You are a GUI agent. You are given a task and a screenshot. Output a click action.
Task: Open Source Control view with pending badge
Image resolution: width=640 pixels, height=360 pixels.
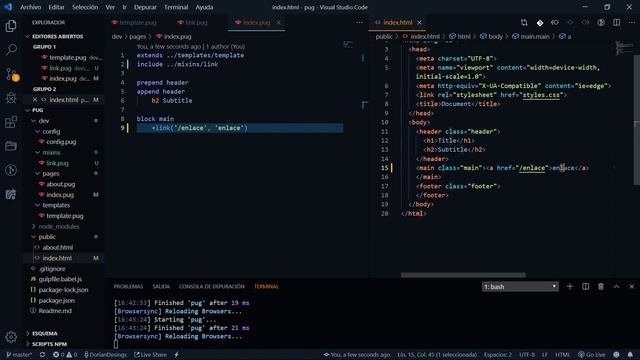pos(11,74)
